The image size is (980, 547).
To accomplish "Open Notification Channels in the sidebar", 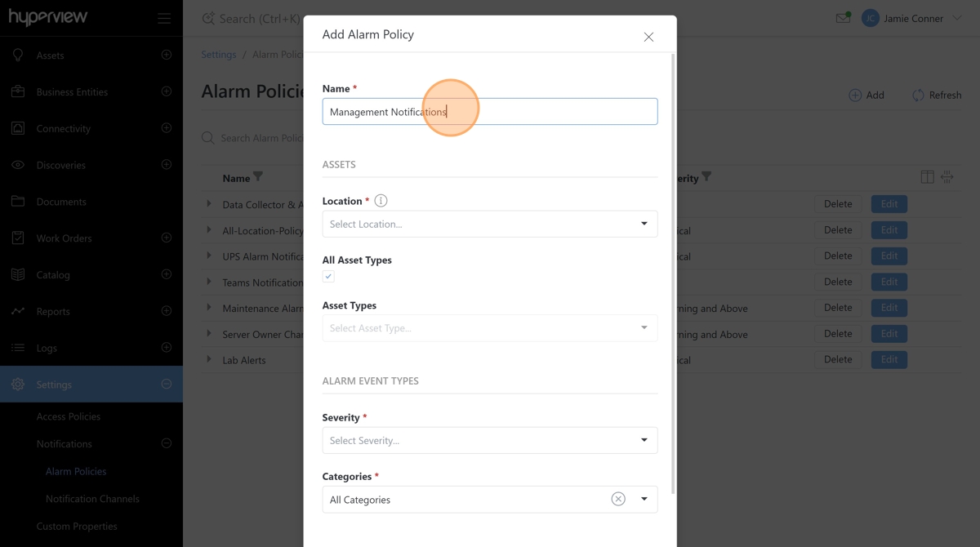I will click(x=92, y=499).
